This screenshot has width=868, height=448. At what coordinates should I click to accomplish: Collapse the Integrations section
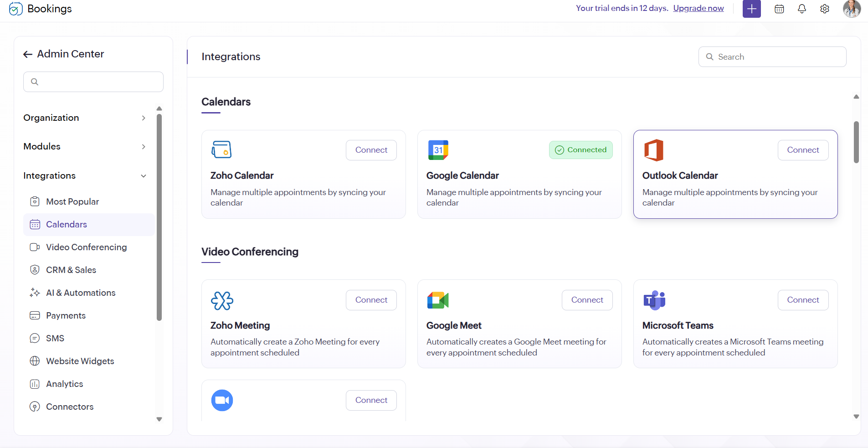(85, 175)
